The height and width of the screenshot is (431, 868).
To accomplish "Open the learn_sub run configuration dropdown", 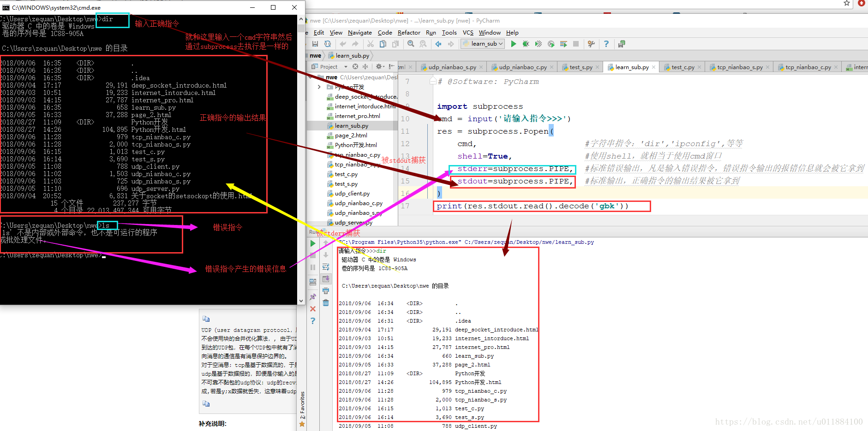I will [483, 44].
